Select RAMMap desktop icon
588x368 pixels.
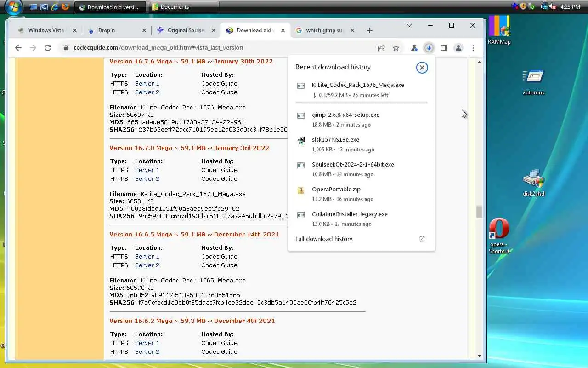[x=499, y=30]
